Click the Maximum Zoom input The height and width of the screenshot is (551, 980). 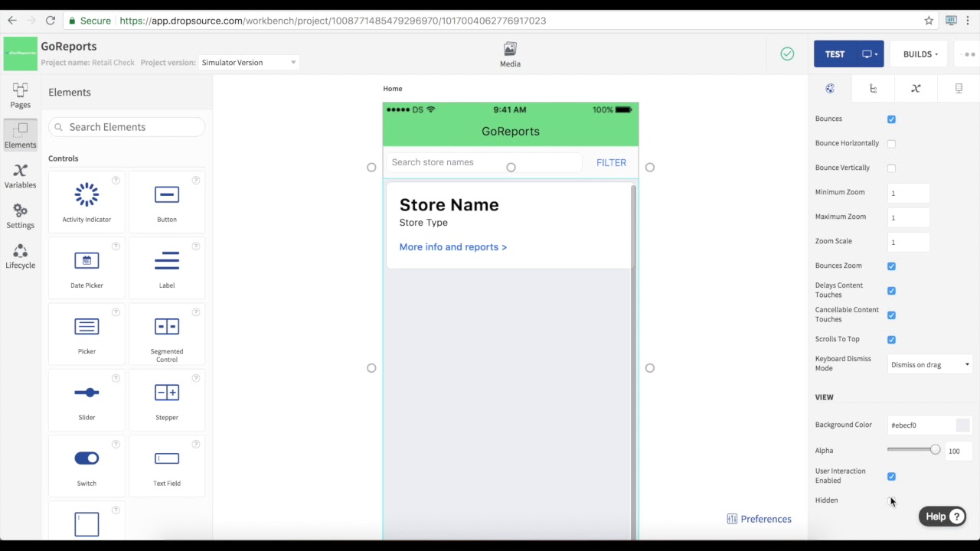909,217
